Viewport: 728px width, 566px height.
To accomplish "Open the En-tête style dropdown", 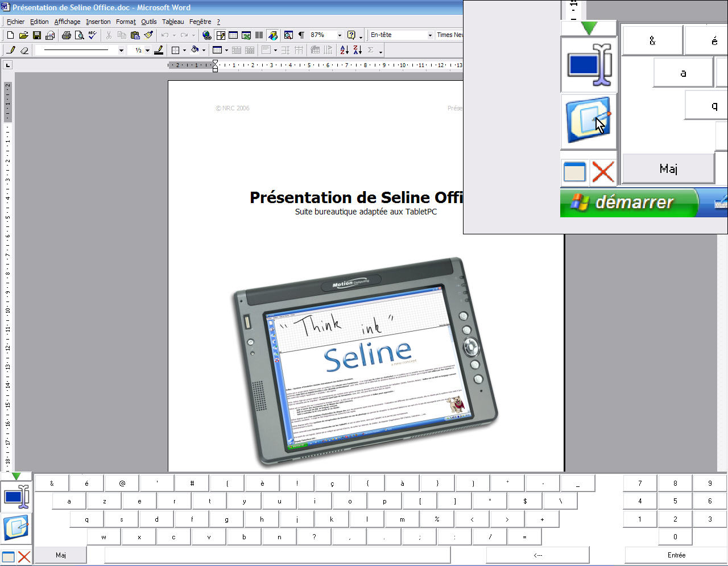I will point(430,35).
